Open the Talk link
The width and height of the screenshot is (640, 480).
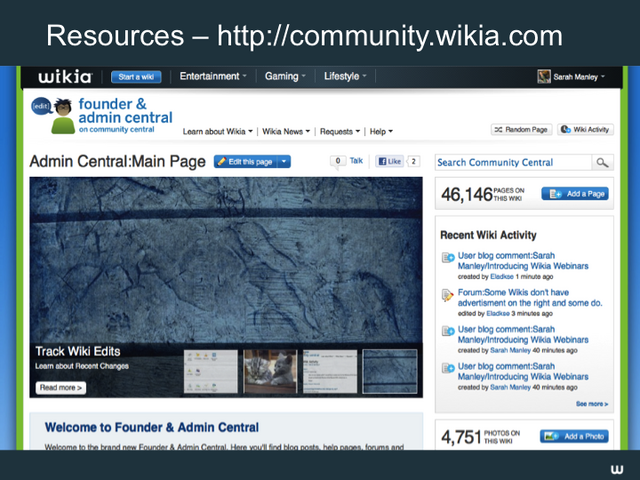[x=356, y=161]
